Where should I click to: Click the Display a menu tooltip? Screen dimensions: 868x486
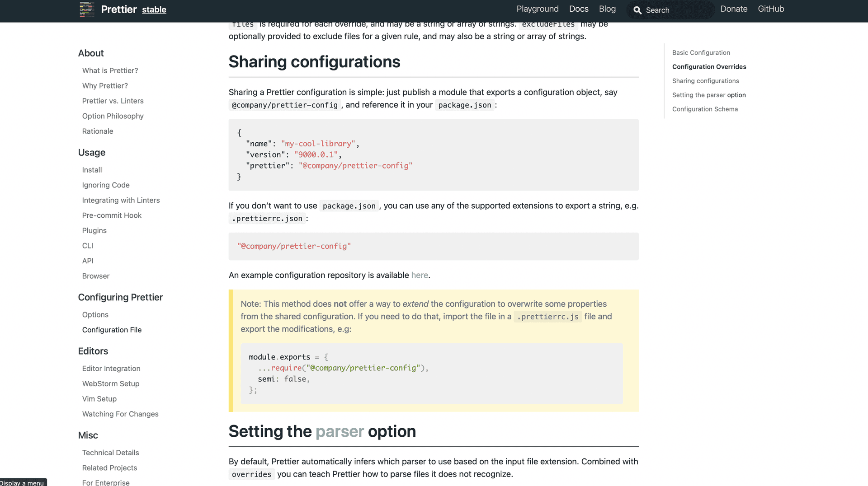coord(23,482)
